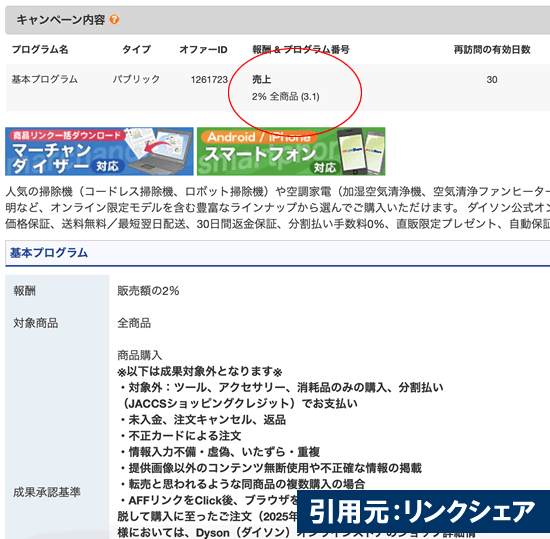The width and height of the screenshot is (550, 539).
Task: Click the 販売額の2% value
Action: click(148, 291)
